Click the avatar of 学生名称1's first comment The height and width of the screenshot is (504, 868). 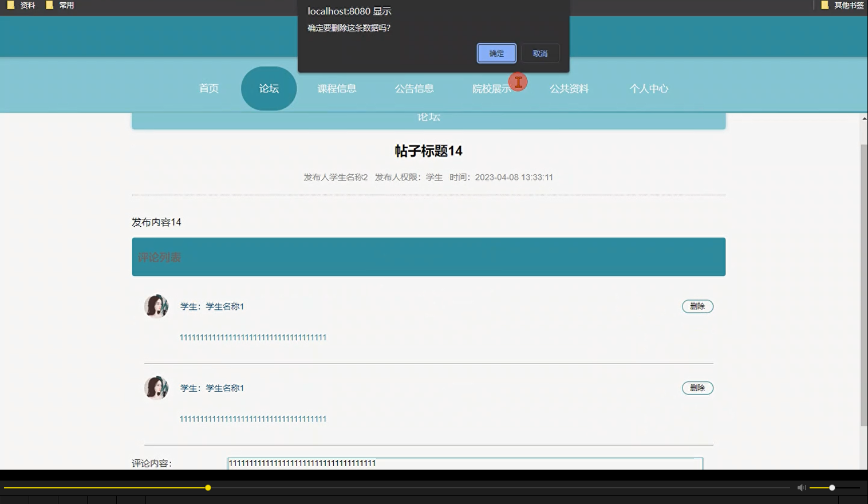pos(156,306)
